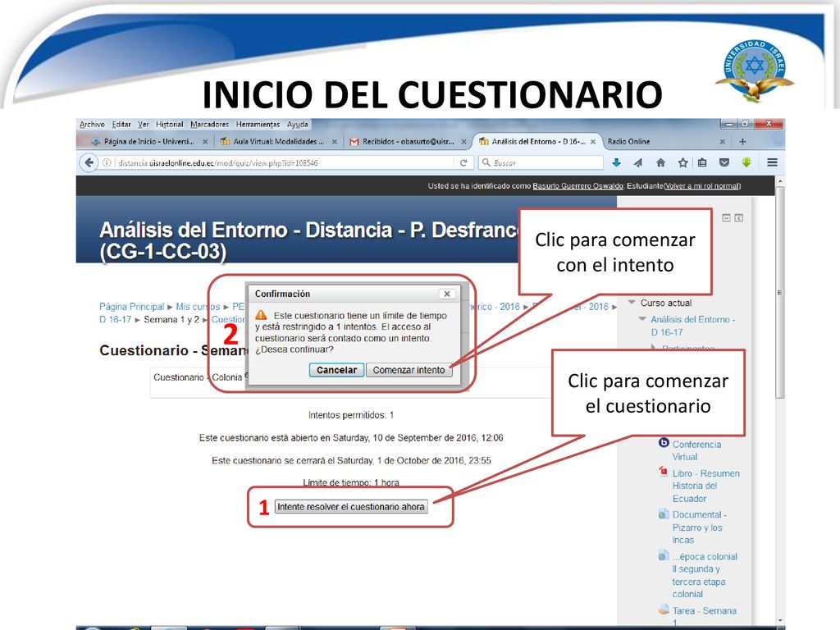Screen dimensions: 840x630
Task: Open the Archivo menu
Action: click(x=92, y=125)
